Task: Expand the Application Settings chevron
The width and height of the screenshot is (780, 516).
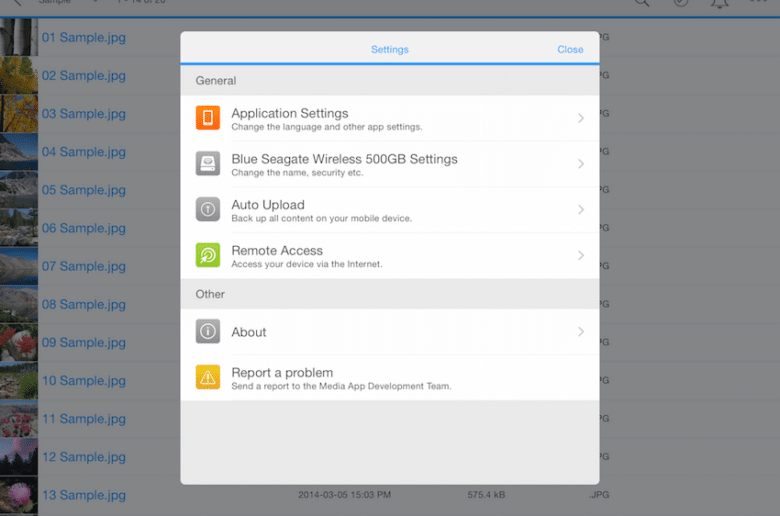Action: pos(581,118)
